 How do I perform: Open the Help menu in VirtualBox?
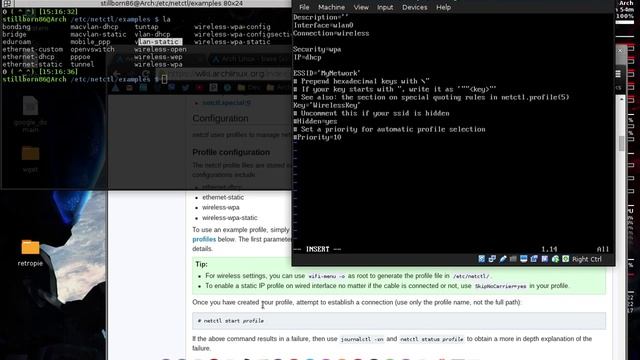coord(443,7)
